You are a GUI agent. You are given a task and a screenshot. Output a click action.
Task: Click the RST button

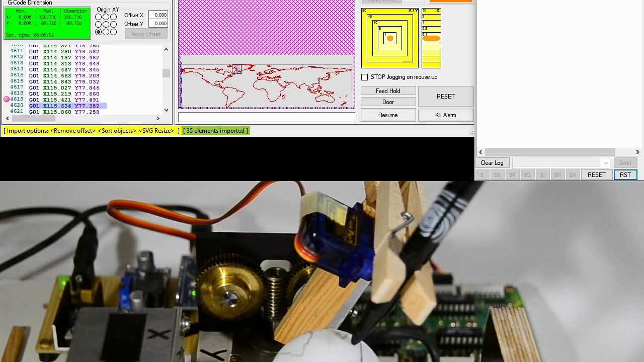click(x=625, y=175)
